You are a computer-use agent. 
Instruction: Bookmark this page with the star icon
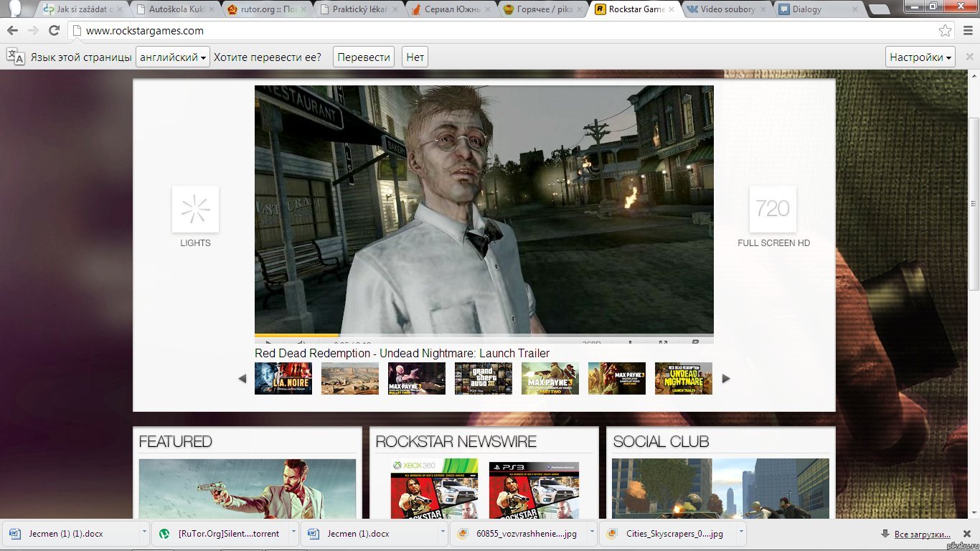(x=946, y=31)
